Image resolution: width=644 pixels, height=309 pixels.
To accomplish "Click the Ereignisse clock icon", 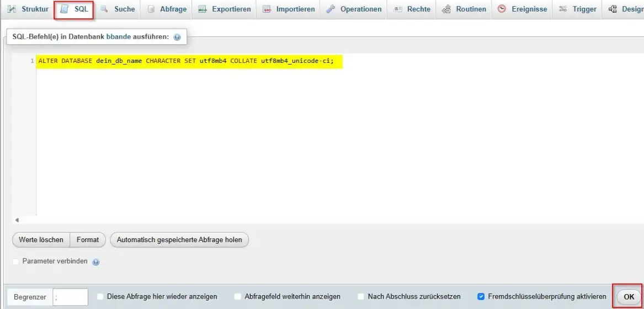I will (502, 9).
